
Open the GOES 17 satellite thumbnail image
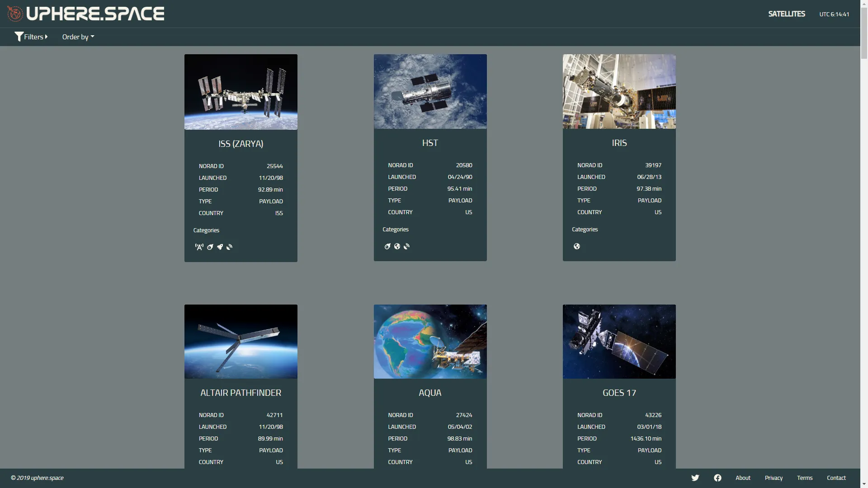click(x=619, y=341)
